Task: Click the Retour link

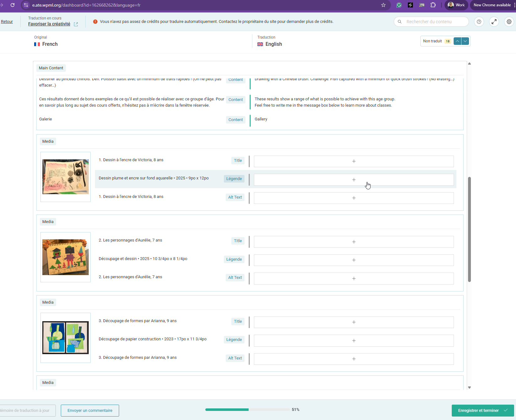Action: [7, 22]
